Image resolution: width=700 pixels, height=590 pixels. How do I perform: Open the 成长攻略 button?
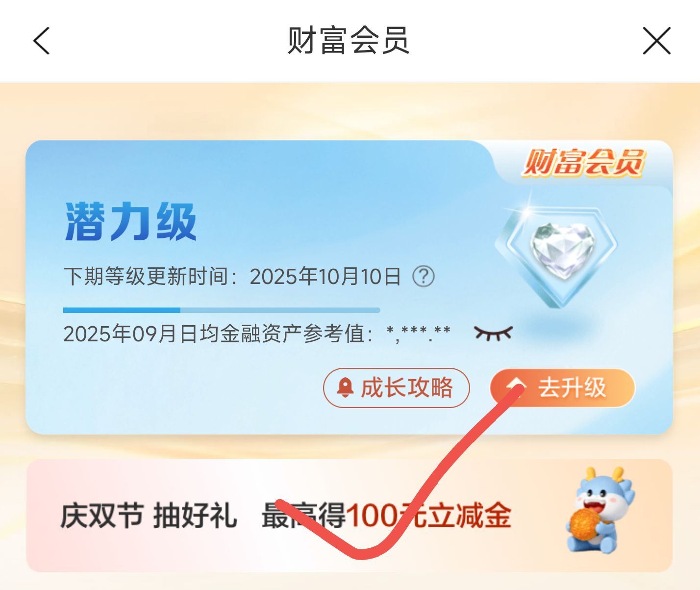[396, 387]
